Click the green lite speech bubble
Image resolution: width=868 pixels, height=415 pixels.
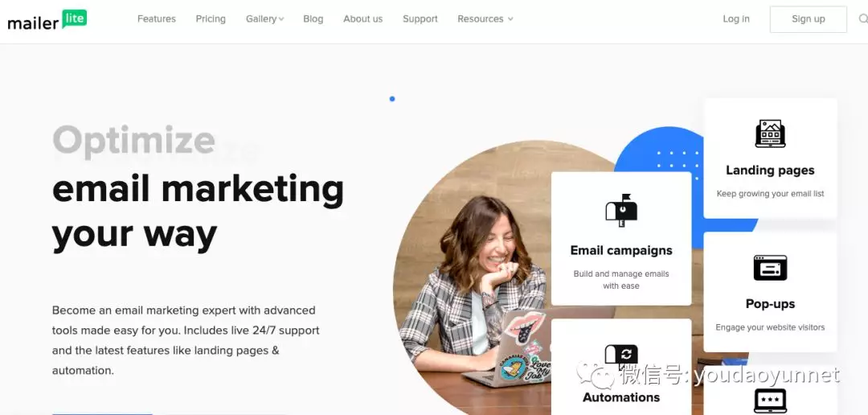[x=74, y=18]
